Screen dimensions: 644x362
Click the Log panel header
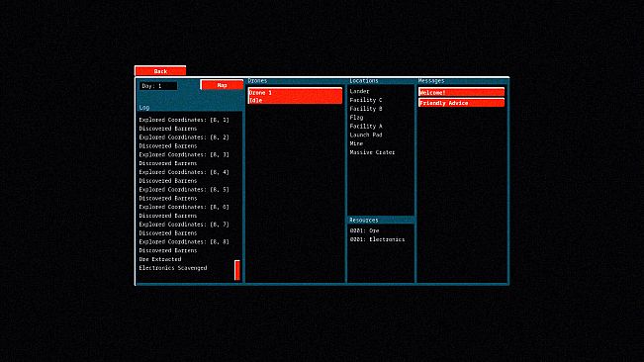click(189, 108)
